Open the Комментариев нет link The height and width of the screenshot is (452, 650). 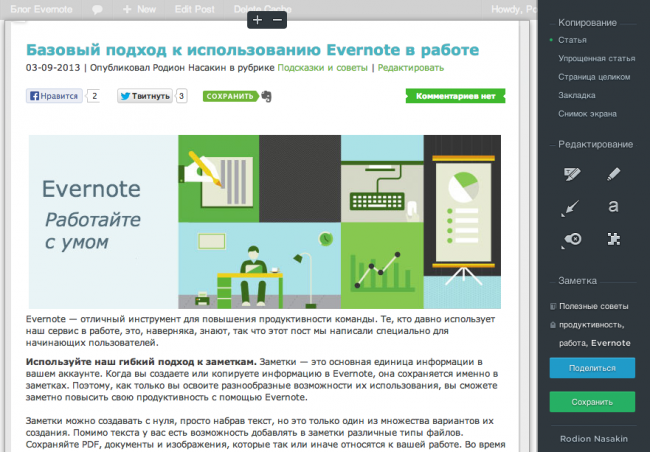(x=455, y=96)
